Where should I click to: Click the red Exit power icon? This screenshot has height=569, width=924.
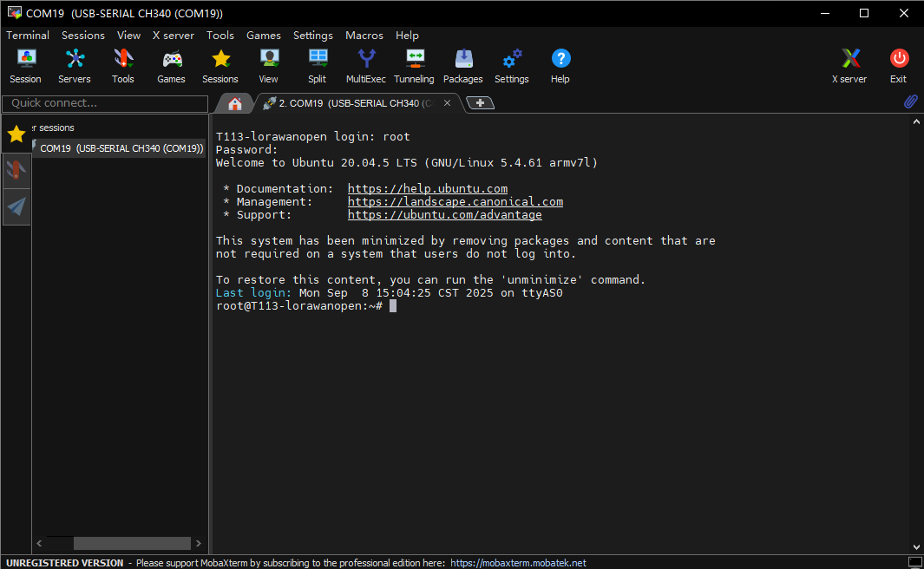899,66
